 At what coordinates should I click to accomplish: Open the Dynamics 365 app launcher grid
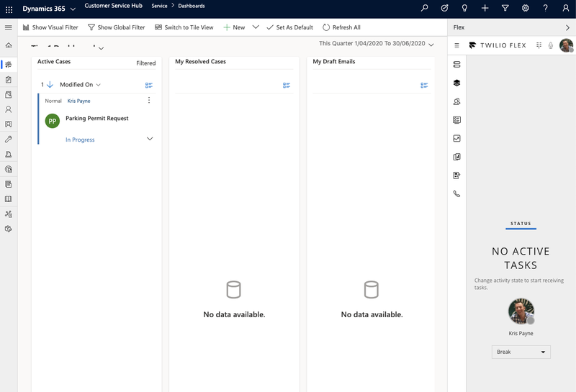click(9, 9)
